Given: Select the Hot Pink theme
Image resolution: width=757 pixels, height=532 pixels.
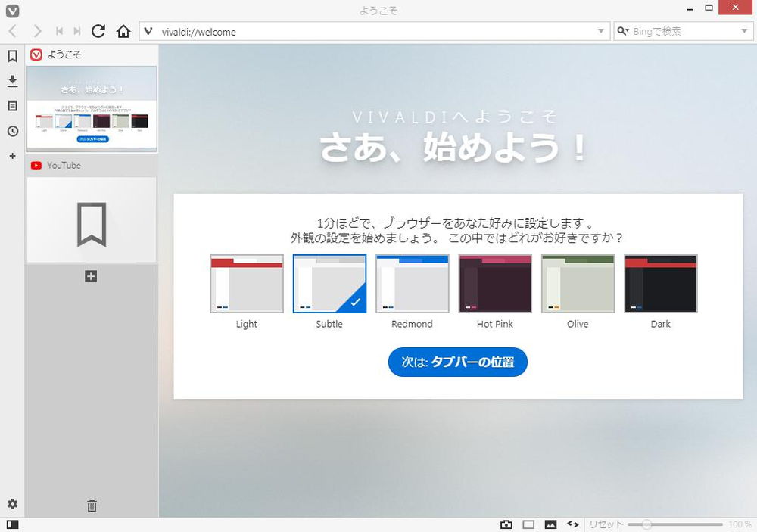Looking at the screenshot, I should point(495,283).
